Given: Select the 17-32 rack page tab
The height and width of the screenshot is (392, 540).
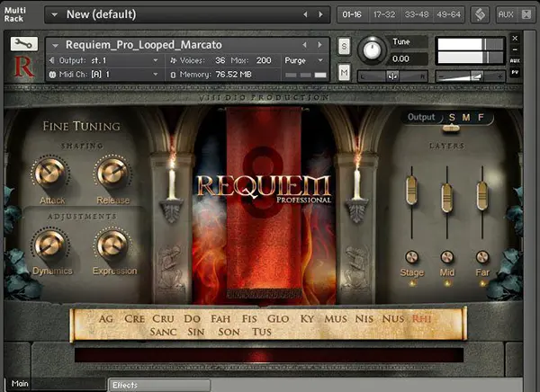Looking at the screenshot, I should coord(384,14).
